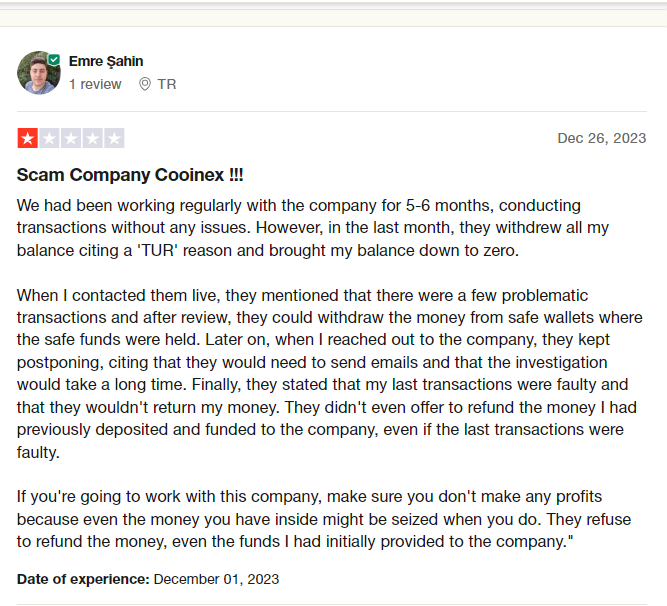Screen dimensions: 667x606
Task: Click the fifth gray rating star
Action: click(114, 138)
